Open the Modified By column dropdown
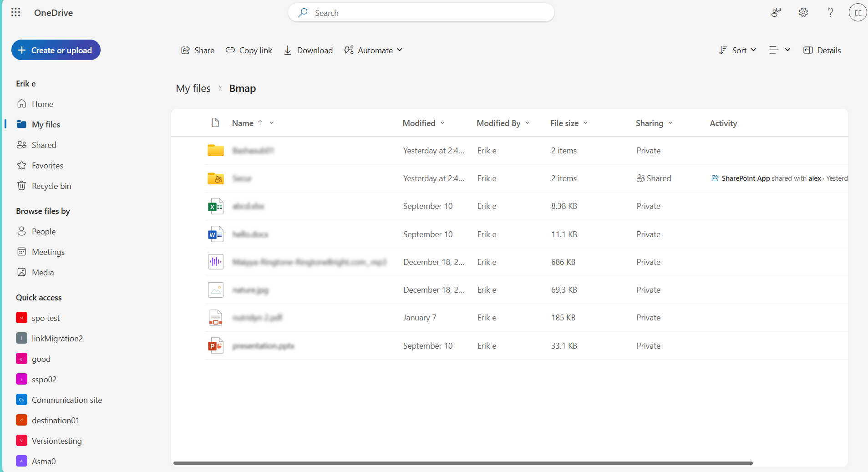This screenshot has height=472, width=868. (x=528, y=123)
